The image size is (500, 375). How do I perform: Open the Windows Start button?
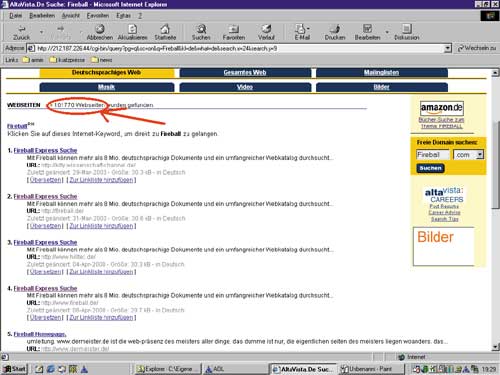pyautogui.click(x=14, y=369)
